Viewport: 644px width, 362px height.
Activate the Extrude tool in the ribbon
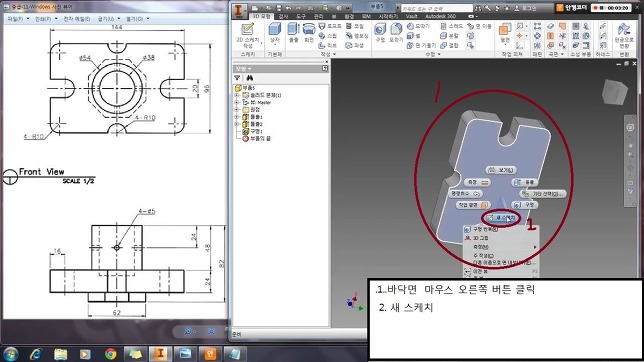pyautogui.click(x=293, y=33)
